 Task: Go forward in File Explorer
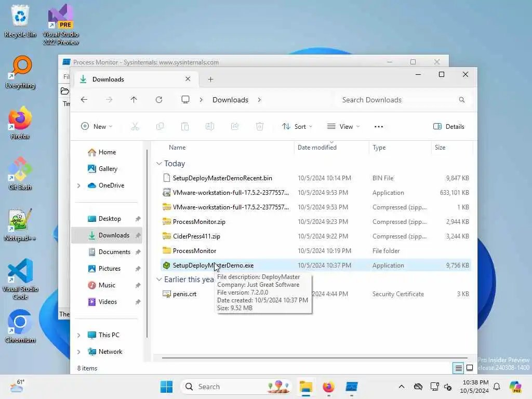pyautogui.click(x=109, y=99)
